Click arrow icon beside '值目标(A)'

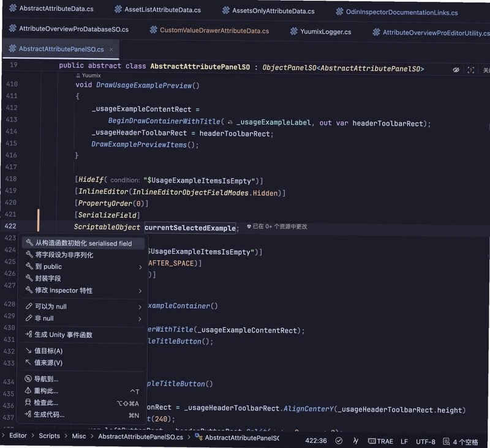[x=28, y=351]
